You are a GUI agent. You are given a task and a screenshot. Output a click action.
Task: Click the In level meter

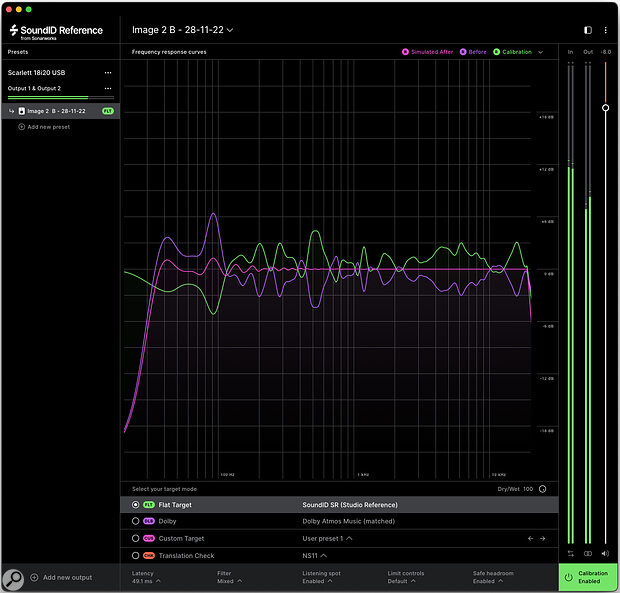[x=571, y=303]
